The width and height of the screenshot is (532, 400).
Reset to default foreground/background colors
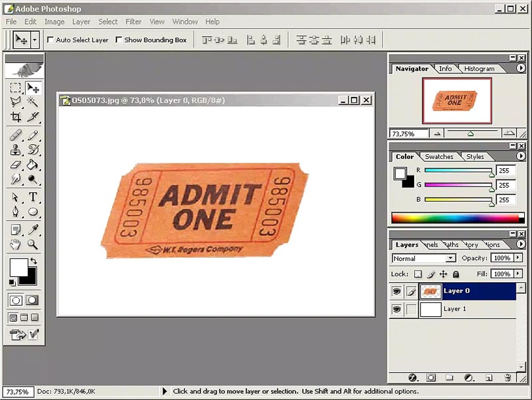12,283
